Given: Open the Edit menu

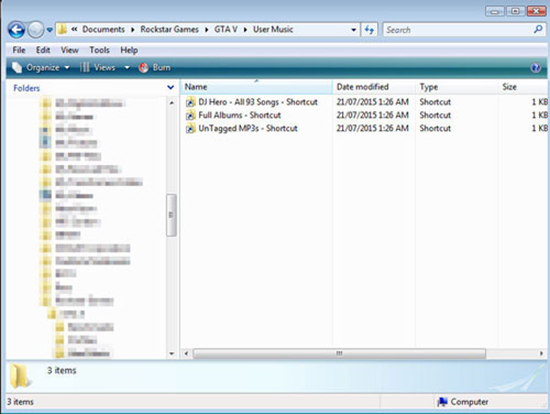Looking at the screenshot, I should pos(43,50).
